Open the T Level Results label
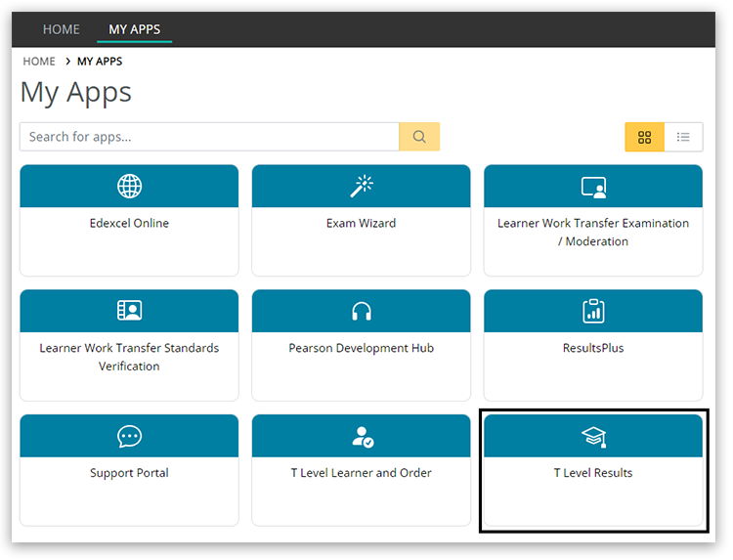 [x=593, y=473]
